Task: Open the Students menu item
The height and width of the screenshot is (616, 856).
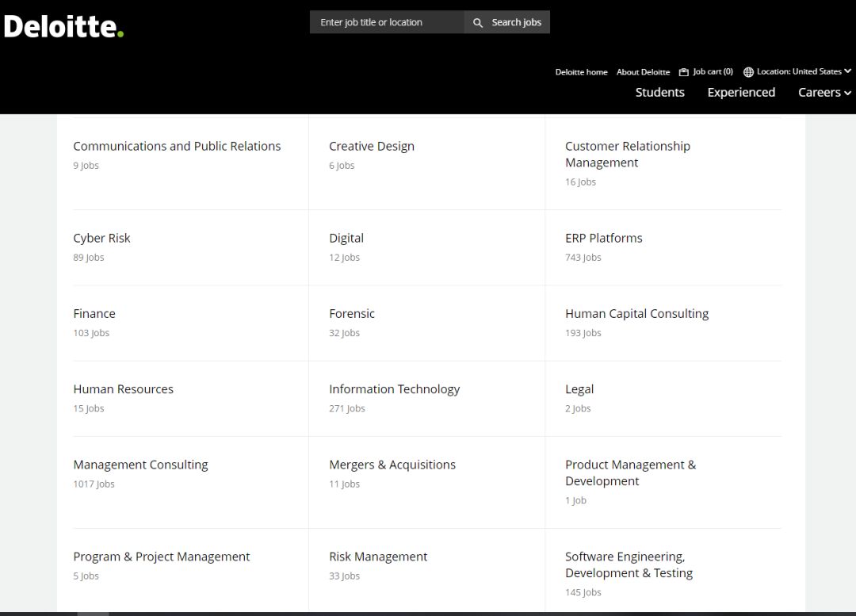Action: click(659, 92)
